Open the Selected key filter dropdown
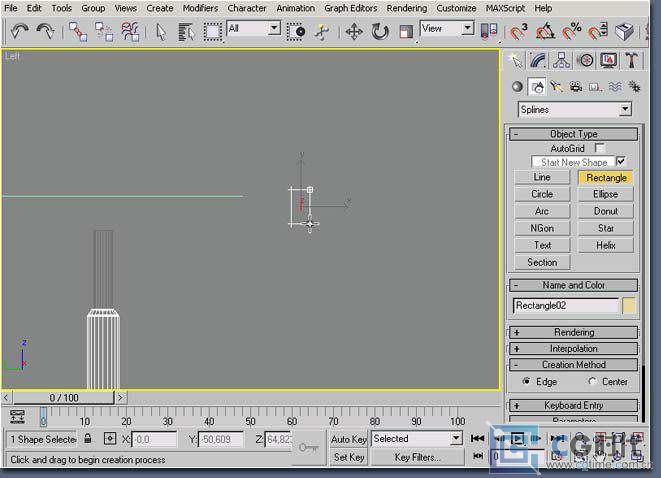 point(416,439)
